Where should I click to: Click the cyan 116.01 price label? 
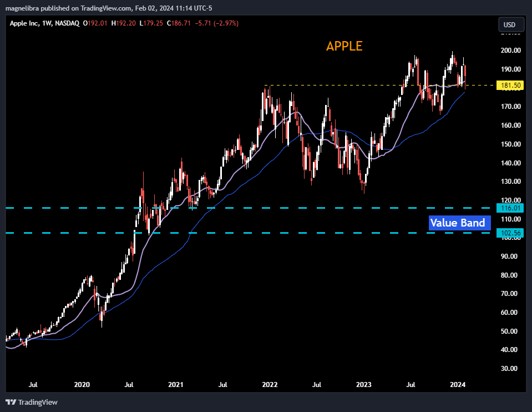pos(510,208)
